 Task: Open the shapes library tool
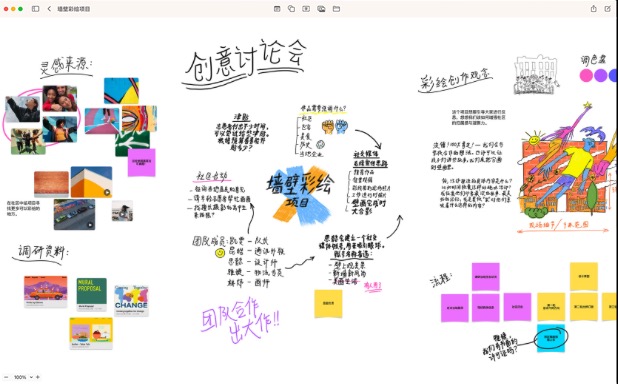(292, 9)
